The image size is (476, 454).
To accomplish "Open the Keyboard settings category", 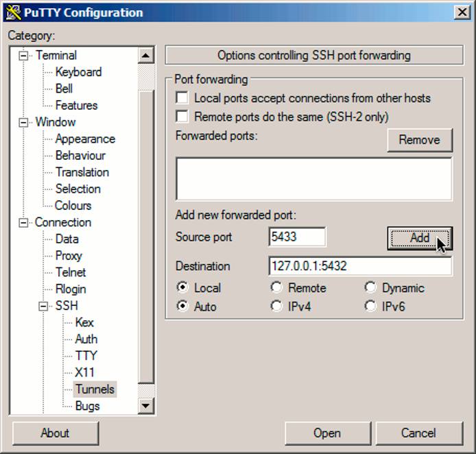I will pyautogui.click(x=79, y=72).
